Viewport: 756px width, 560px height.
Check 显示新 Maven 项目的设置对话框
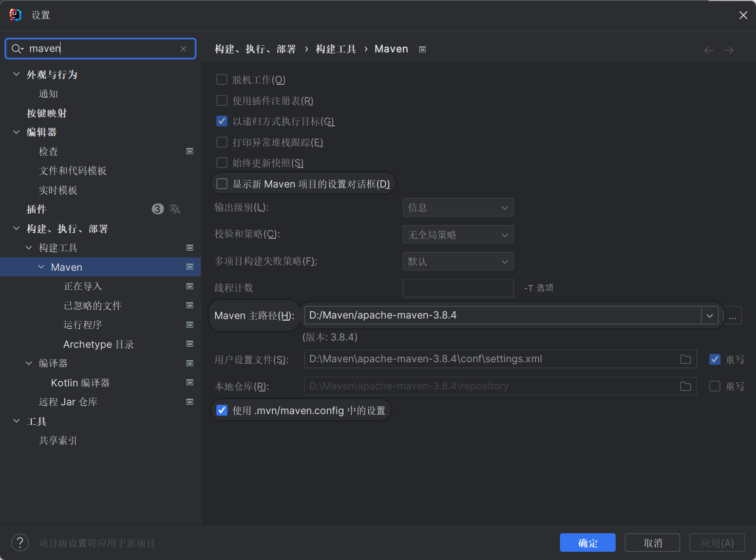click(222, 183)
